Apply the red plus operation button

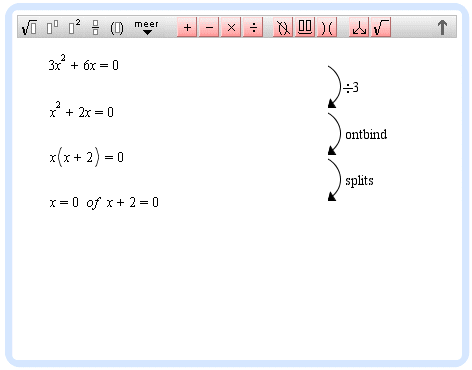(x=187, y=27)
